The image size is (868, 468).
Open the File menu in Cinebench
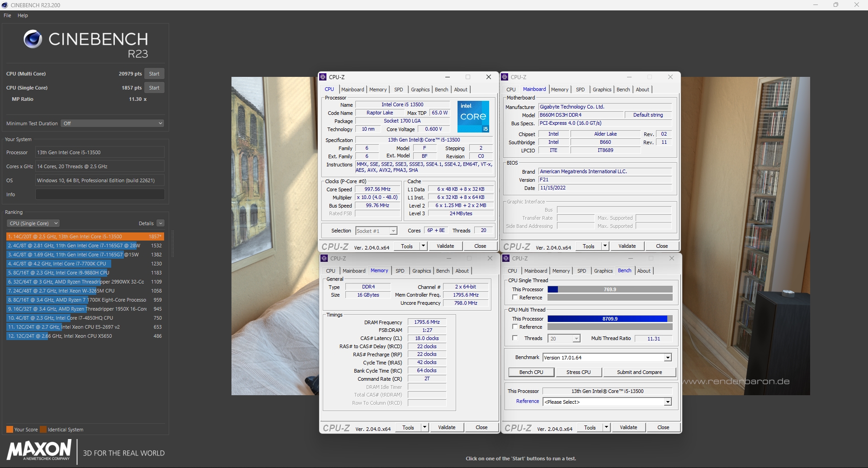pyautogui.click(x=7, y=15)
